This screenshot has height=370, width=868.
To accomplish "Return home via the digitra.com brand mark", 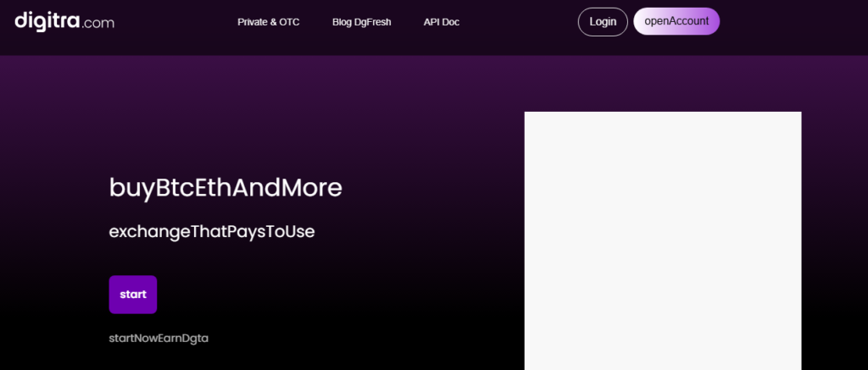I will (x=64, y=21).
